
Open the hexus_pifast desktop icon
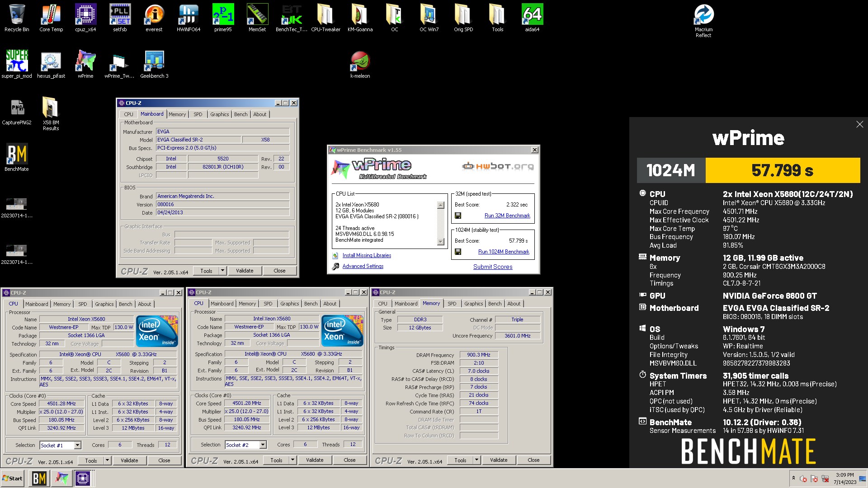tap(51, 64)
